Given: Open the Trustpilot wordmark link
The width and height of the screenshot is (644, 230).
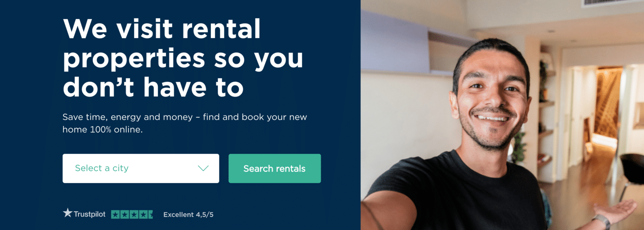Looking at the screenshot, I should click(89, 214).
